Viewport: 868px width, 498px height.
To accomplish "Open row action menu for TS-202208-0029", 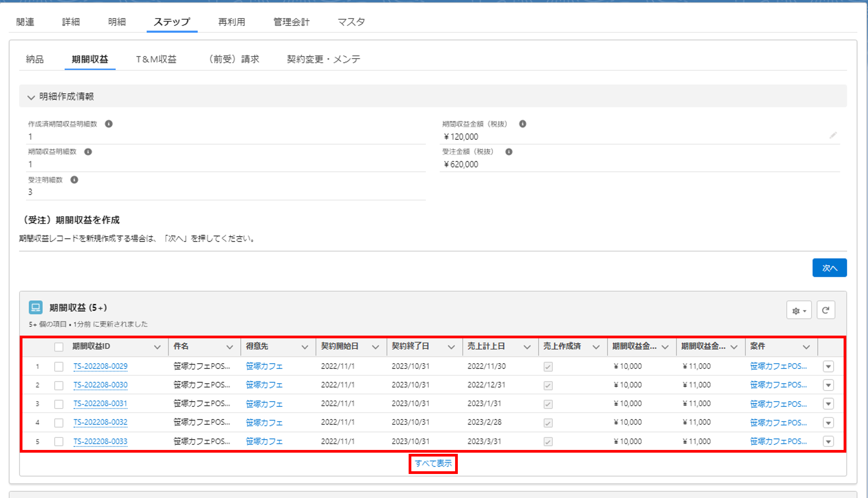I will pyautogui.click(x=828, y=367).
